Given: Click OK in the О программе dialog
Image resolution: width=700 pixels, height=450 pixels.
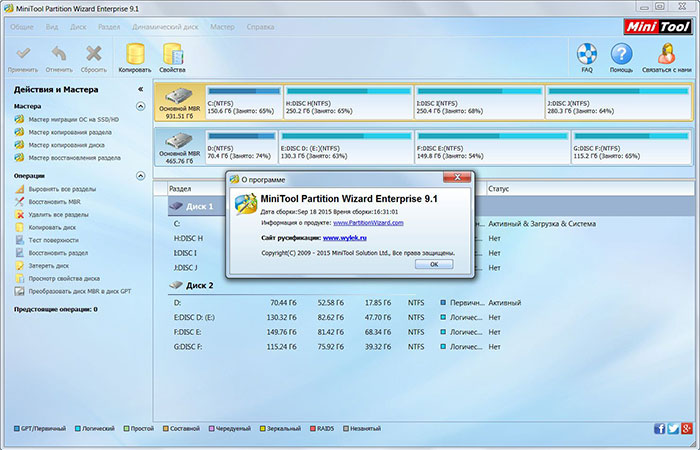Looking at the screenshot, I should point(434,264).
